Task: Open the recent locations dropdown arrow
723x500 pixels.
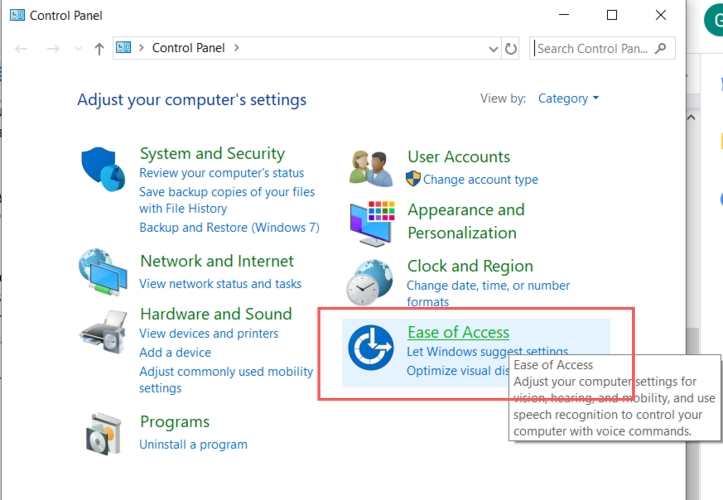Action: click(78, 48)
